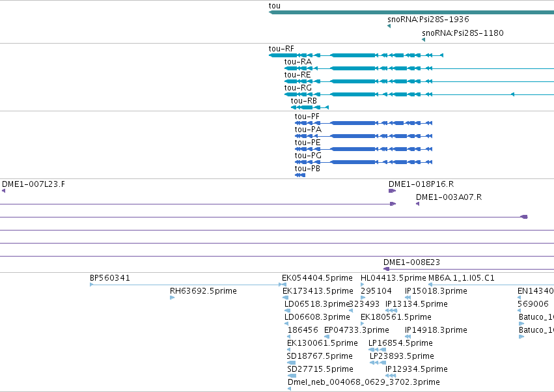Click the BP560341 EST label
This screenshot has width=554, height=392.
pyautogui.click(x=110, y=278)
